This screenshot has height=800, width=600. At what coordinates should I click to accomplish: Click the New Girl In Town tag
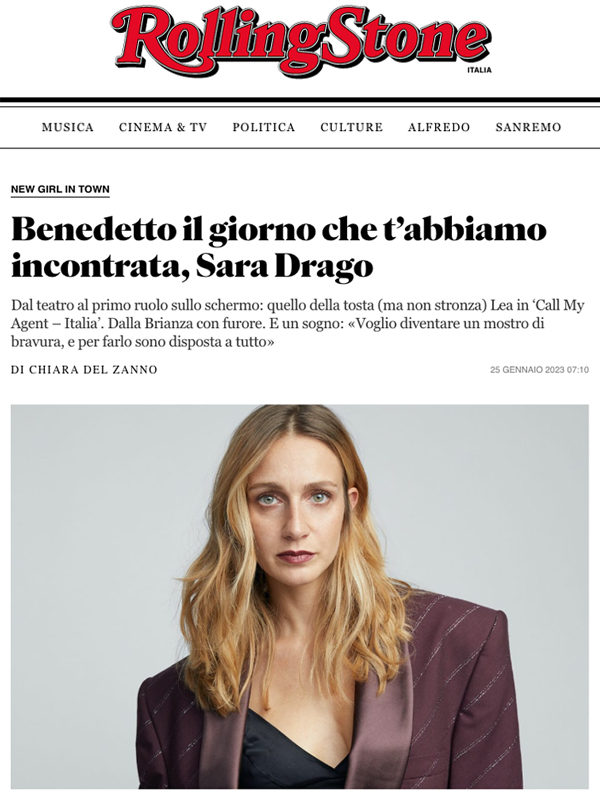[x=60, y=189]
